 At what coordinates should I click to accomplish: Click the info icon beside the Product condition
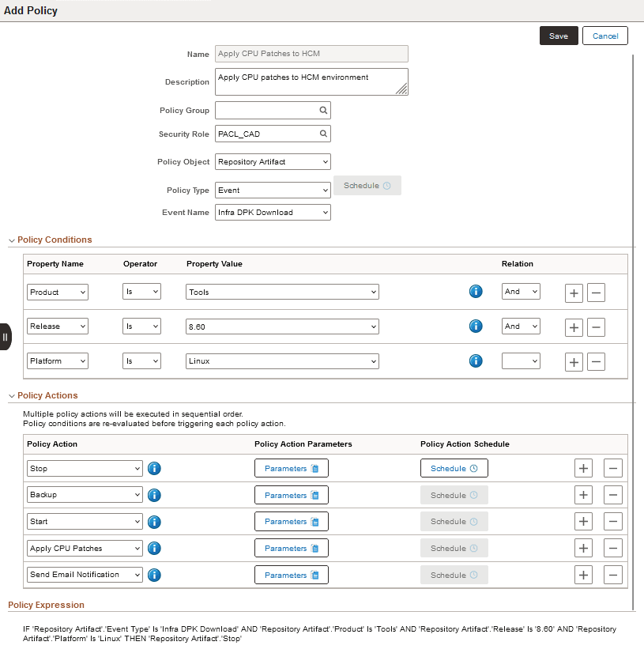476,292
